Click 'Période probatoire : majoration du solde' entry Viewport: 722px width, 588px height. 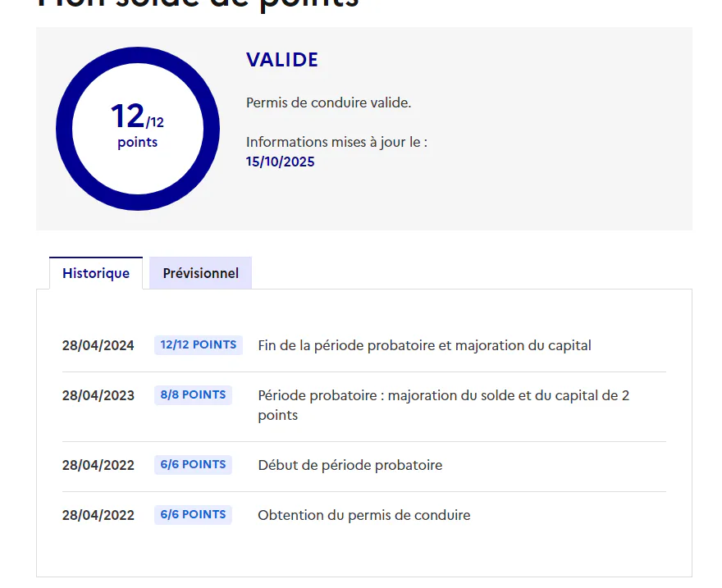443,405
